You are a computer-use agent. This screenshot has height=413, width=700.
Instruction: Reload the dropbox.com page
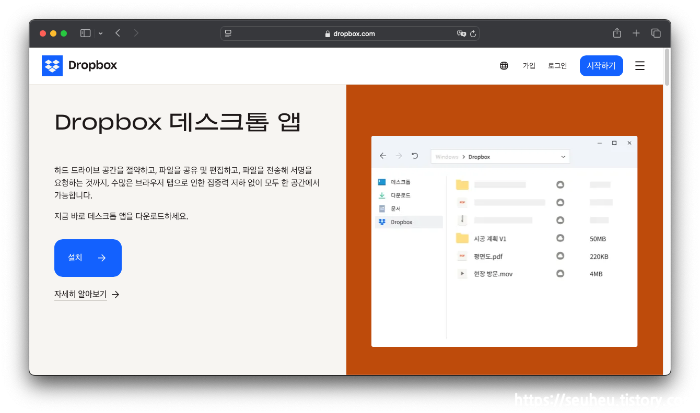click(x=473, y=33)
